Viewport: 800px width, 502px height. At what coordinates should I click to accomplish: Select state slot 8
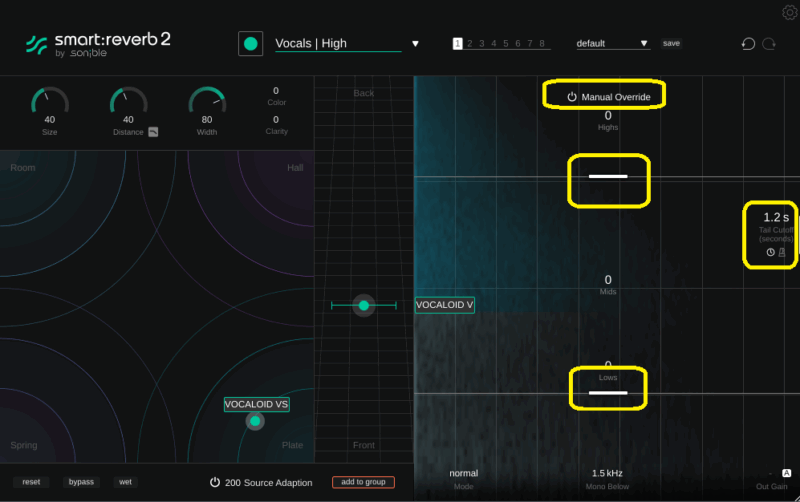coord(542,44)
